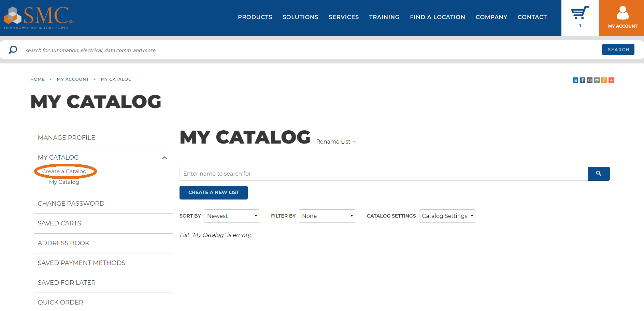Viewport: 644px width, 311px height.
Task: Click the print page icon
Action: (597, 80)
